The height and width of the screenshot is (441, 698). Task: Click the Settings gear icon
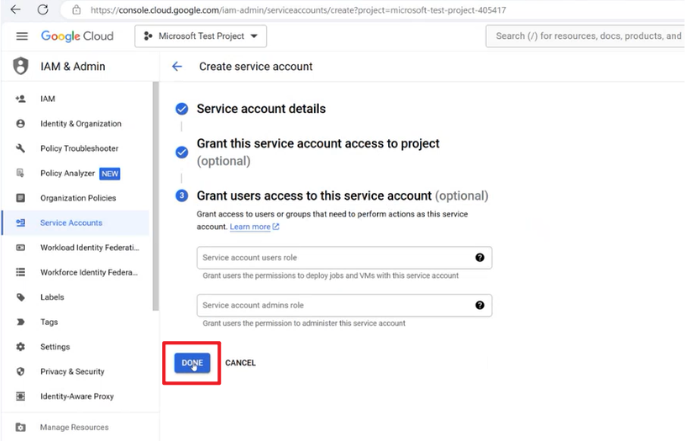[20, 347]
